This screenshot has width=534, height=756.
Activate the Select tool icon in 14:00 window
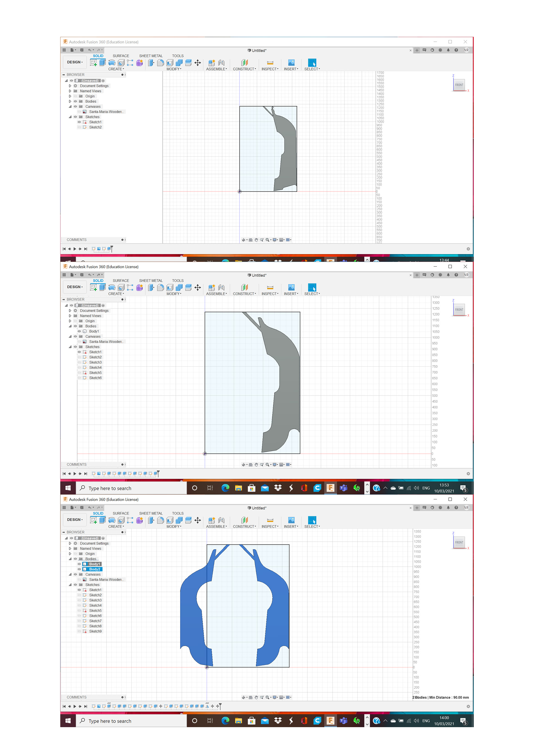click(312, 520)
